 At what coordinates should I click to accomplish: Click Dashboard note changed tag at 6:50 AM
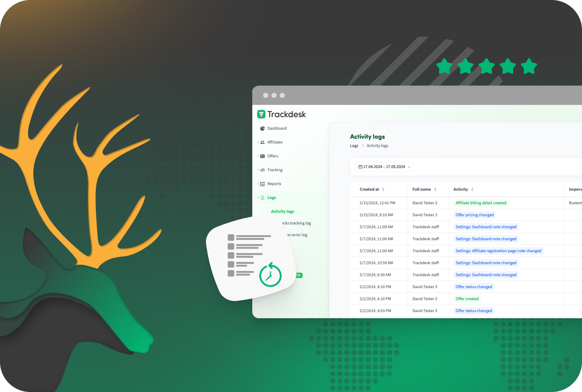click(486, 275)
